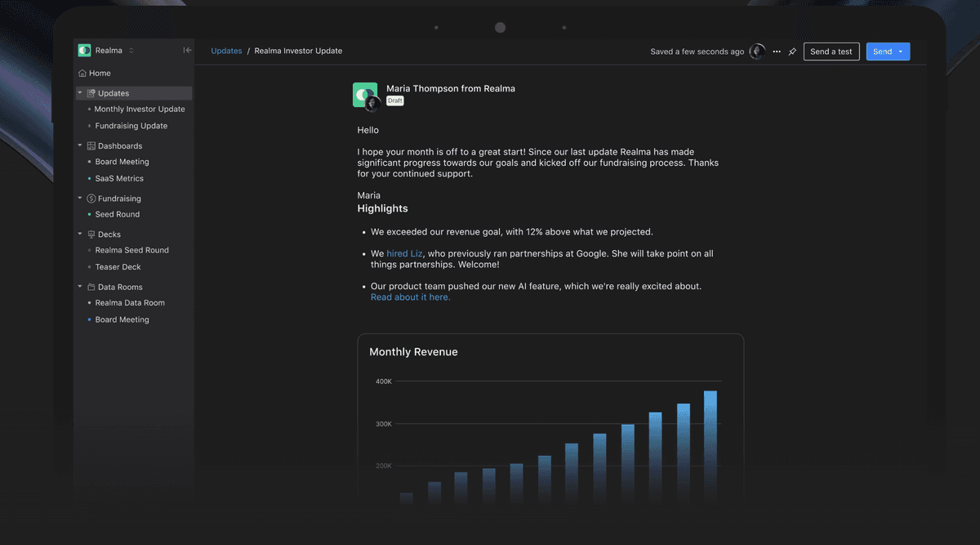Collapse the sidebar with the arrow icon
The height and width of the screenshot is (545, 980).
pyautogui.click(x=187, y=51)
